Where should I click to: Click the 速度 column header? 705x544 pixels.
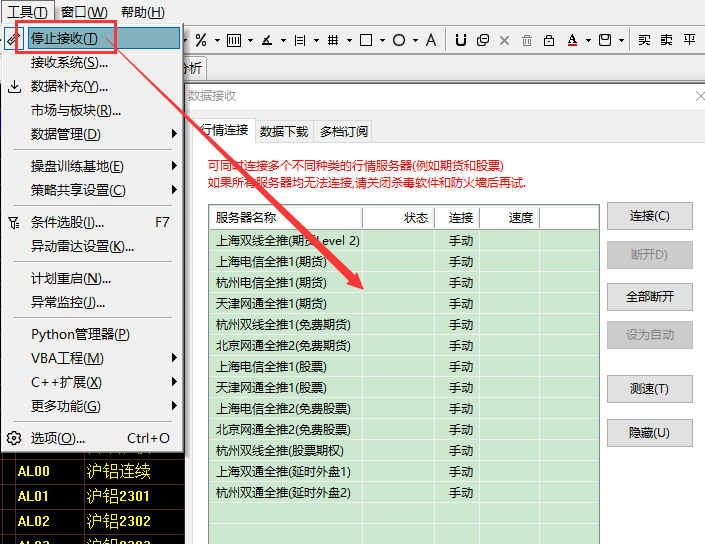pos(509,218)
